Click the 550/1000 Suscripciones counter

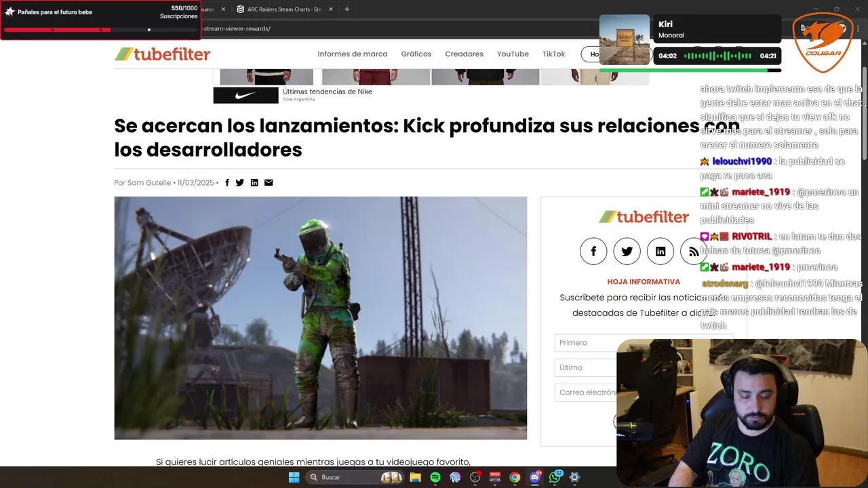tap(178, 12)
